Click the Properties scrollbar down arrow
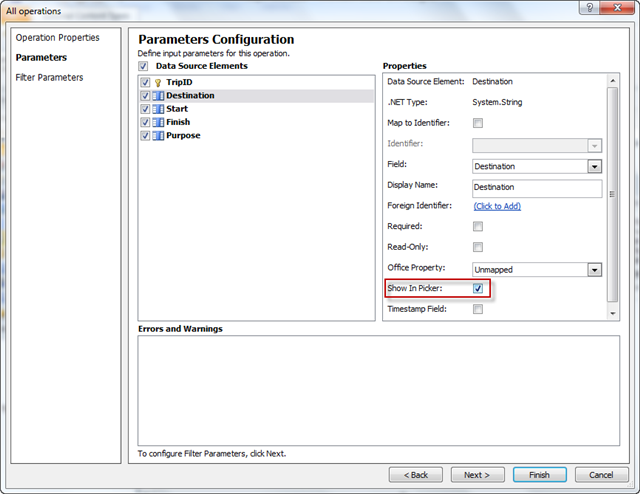This screenshot has height=494, width=640. tap(613, 314)
